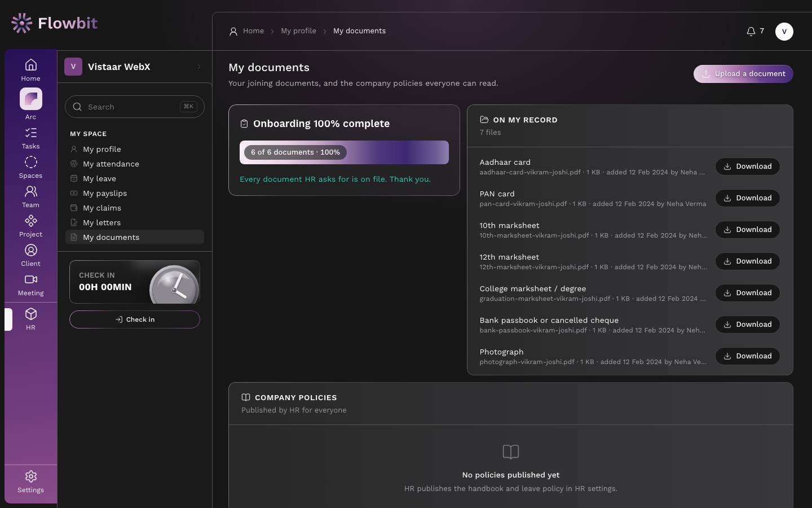Image resolution: width=812 pixels, height=508 pixels.
Task: Open My letters
Action: click(135, 222)
